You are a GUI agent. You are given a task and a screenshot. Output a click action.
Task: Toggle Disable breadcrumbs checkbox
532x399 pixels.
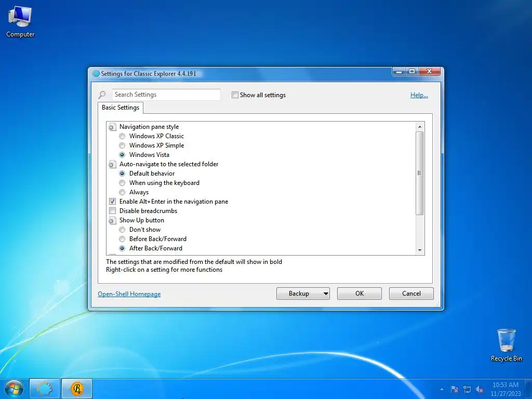coord(112,211)
